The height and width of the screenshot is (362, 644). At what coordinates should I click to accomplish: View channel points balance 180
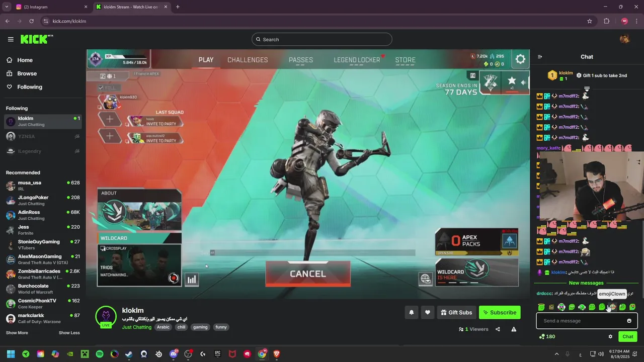point(547,336)
